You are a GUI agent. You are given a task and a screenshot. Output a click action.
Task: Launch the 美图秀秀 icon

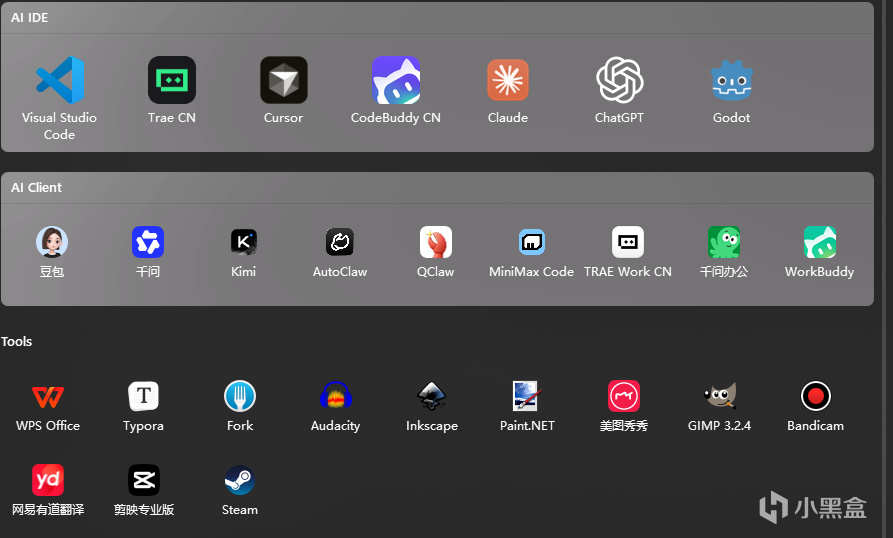coord(624,396)
